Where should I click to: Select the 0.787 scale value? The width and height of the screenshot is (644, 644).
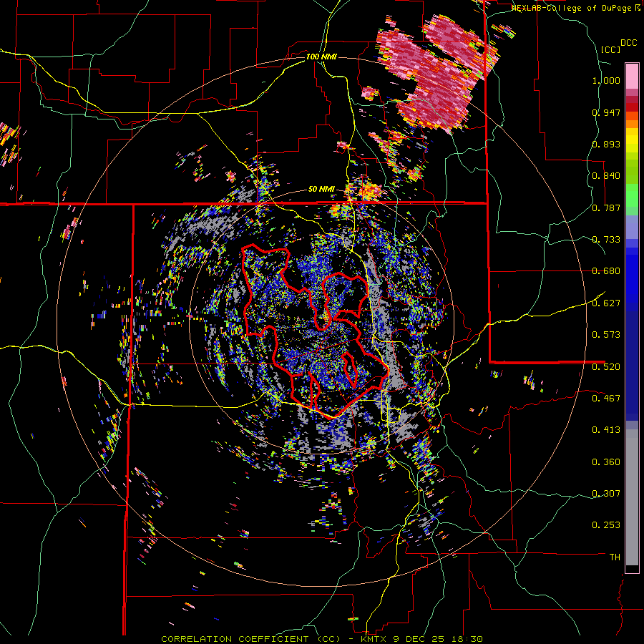(606, 208)
